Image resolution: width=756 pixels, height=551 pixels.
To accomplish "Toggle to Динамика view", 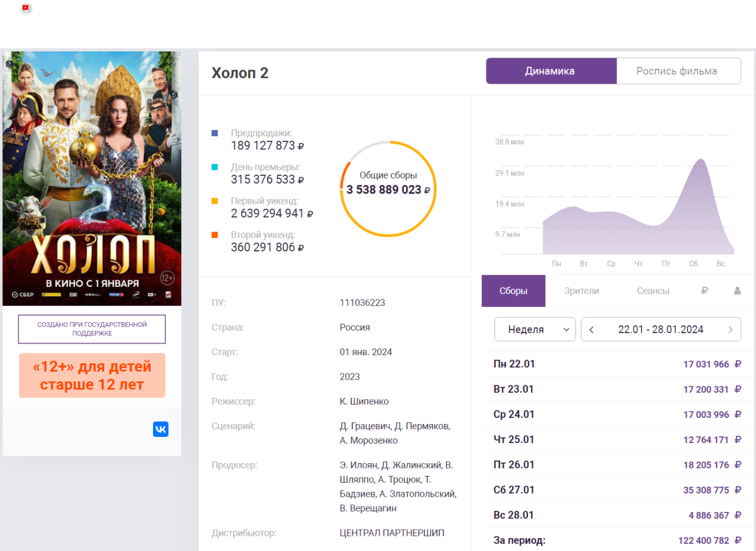I will [550, 71].
